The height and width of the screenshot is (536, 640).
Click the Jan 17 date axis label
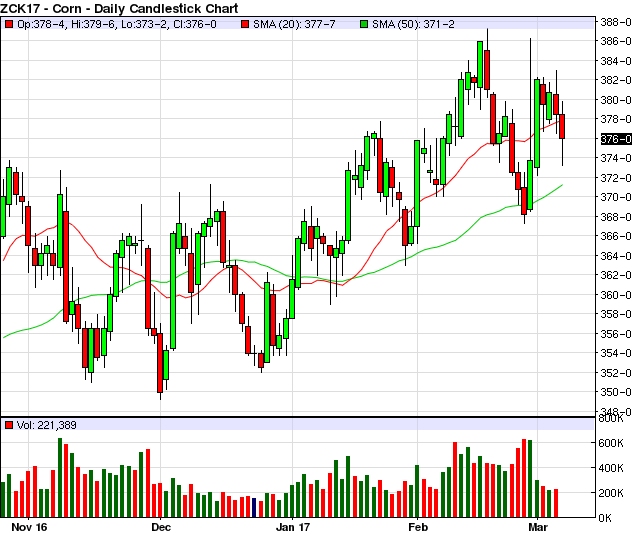click(293, 527)
